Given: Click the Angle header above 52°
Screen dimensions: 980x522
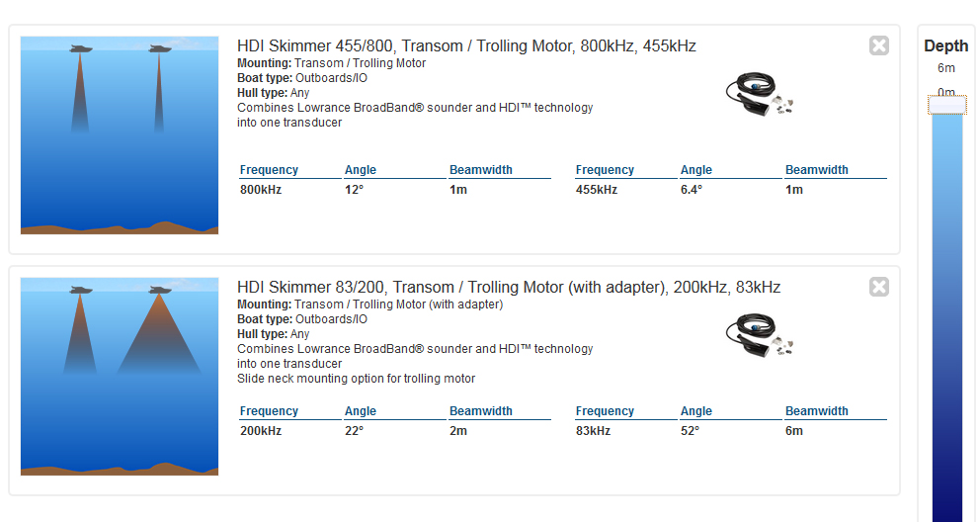Looking at the screenshot, I should tap(696, 411).
